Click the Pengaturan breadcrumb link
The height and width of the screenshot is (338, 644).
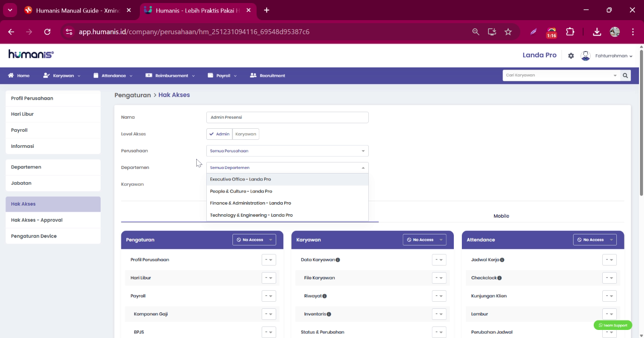(133, 95)
